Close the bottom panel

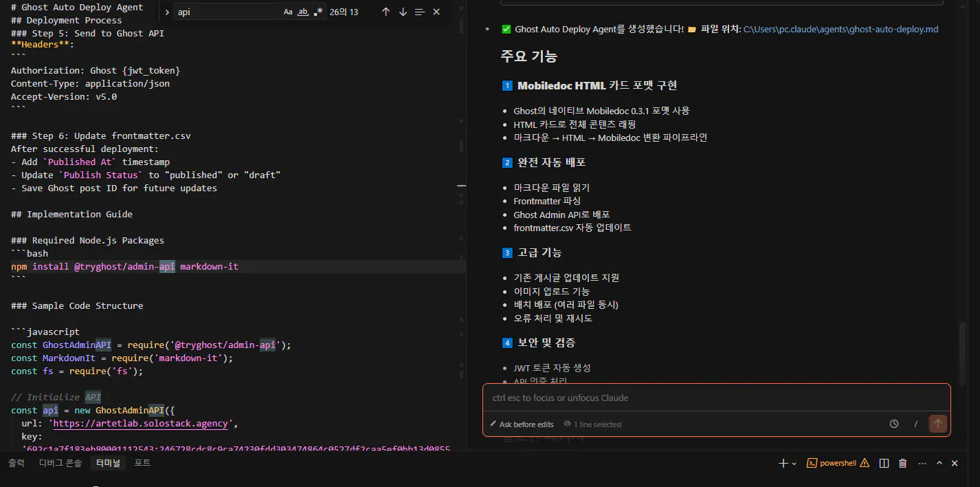(x=955, y=464)
